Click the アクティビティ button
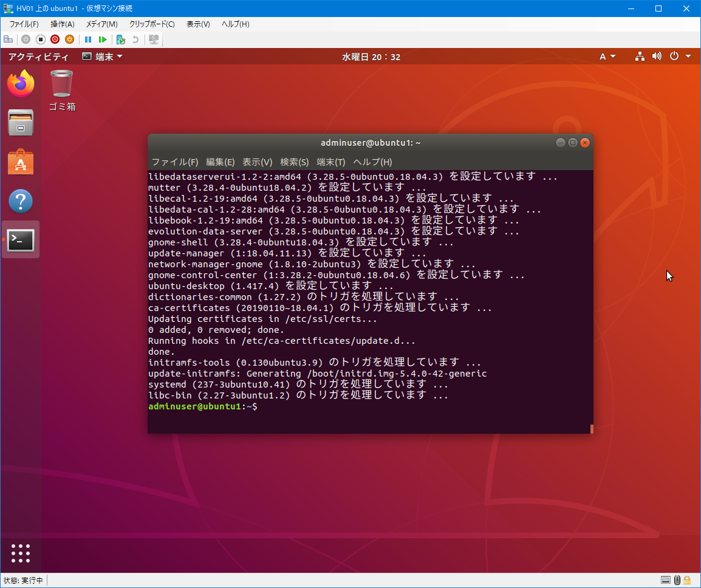 tap(38, 56)
